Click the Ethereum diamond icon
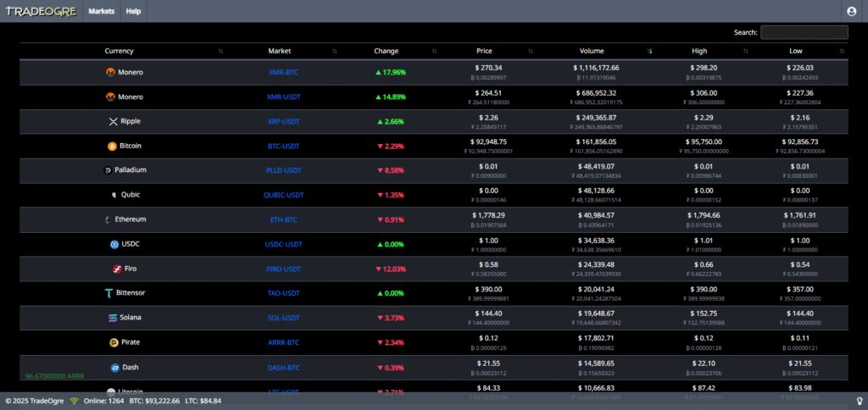This screenshot has width=868, height=410. (108, 219)
